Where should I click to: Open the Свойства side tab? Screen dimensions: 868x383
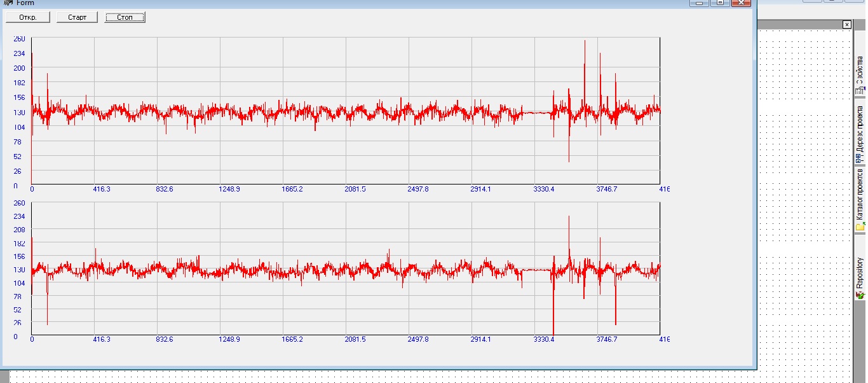pyautogui.click(x=860, y=70)
